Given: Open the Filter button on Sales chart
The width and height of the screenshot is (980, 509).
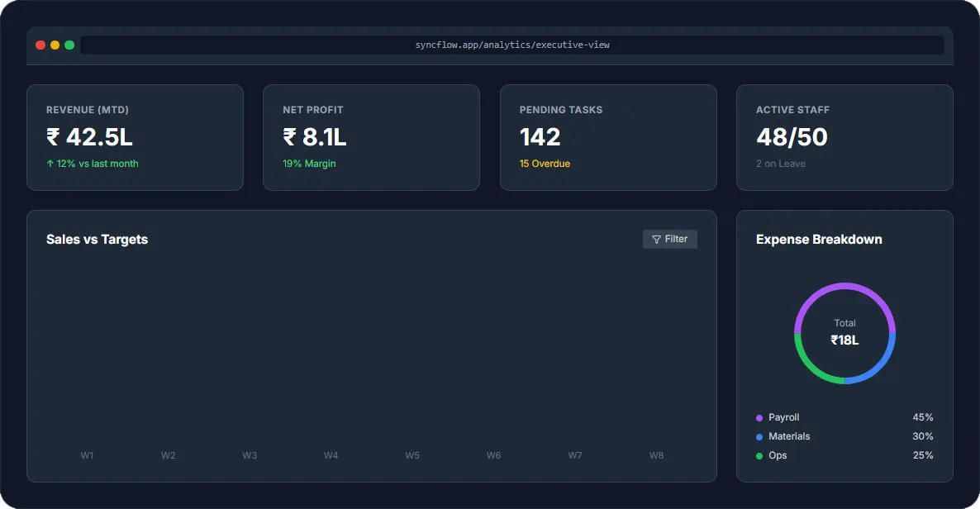Looking at the screenshot, I should tap(670, 240).
